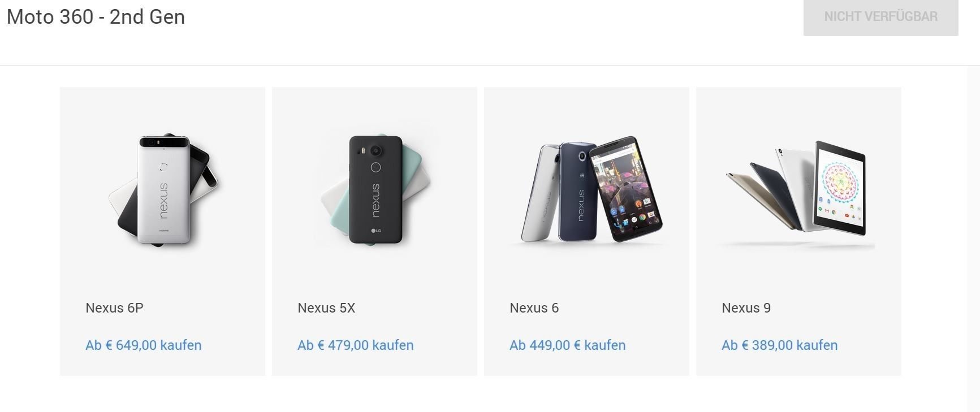This screenshot has width=980, height=412.
Task: Click the Moto 360 - 2nd Gen heading
Action: click(96, 17)
